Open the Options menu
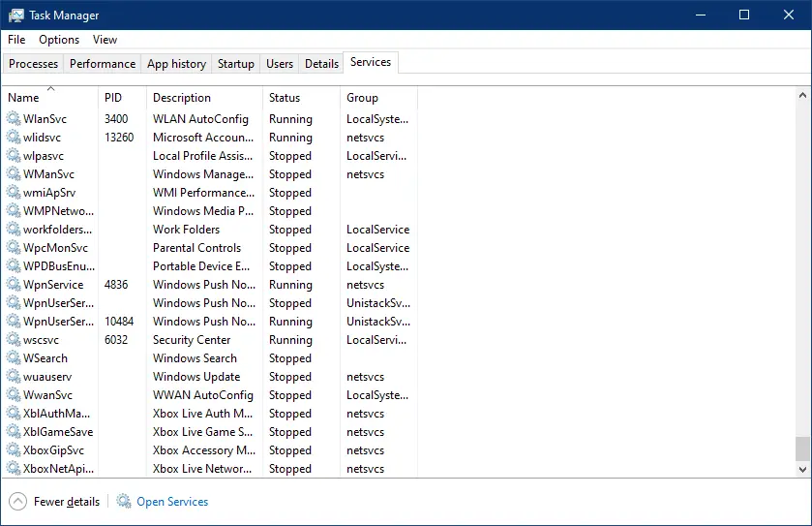The image size is (812, 526). [59, 40]
